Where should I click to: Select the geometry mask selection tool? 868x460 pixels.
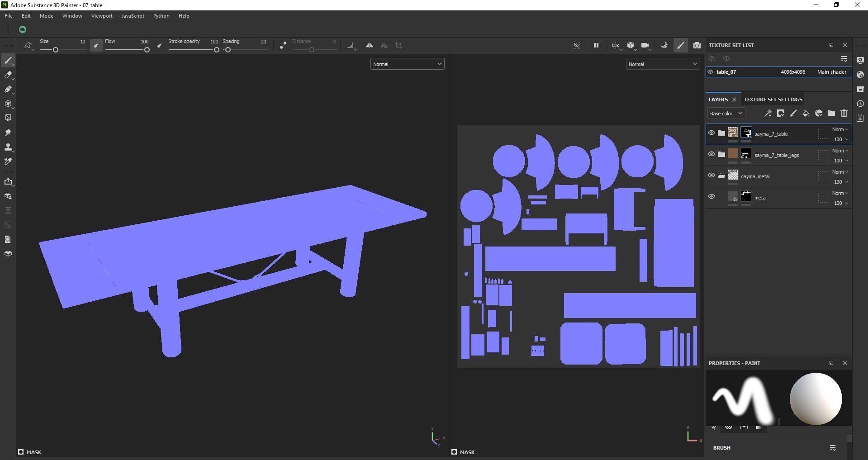(8, 118)
